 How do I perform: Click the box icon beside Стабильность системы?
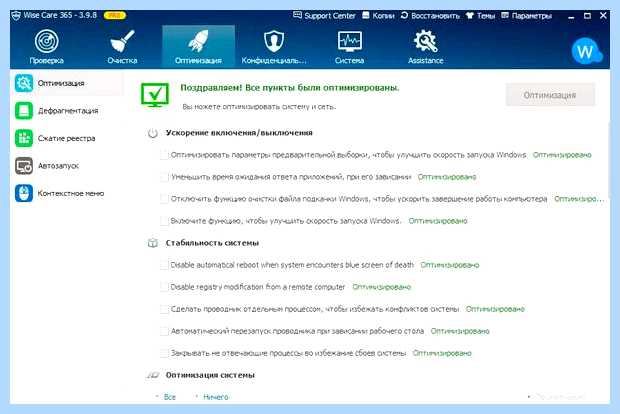[153, 243]
